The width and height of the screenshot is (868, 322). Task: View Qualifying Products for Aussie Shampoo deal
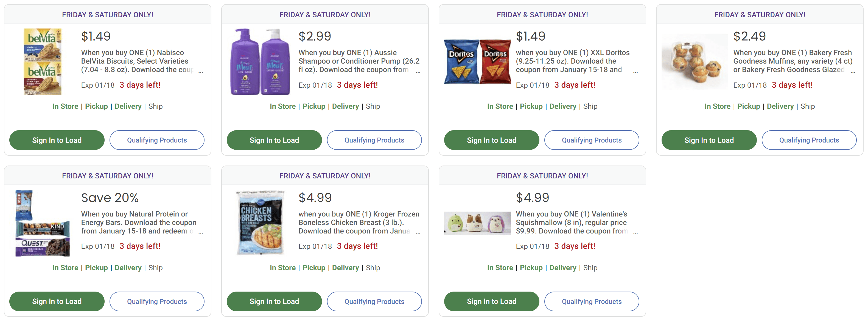pyautogui.click(x=374, y=140)
